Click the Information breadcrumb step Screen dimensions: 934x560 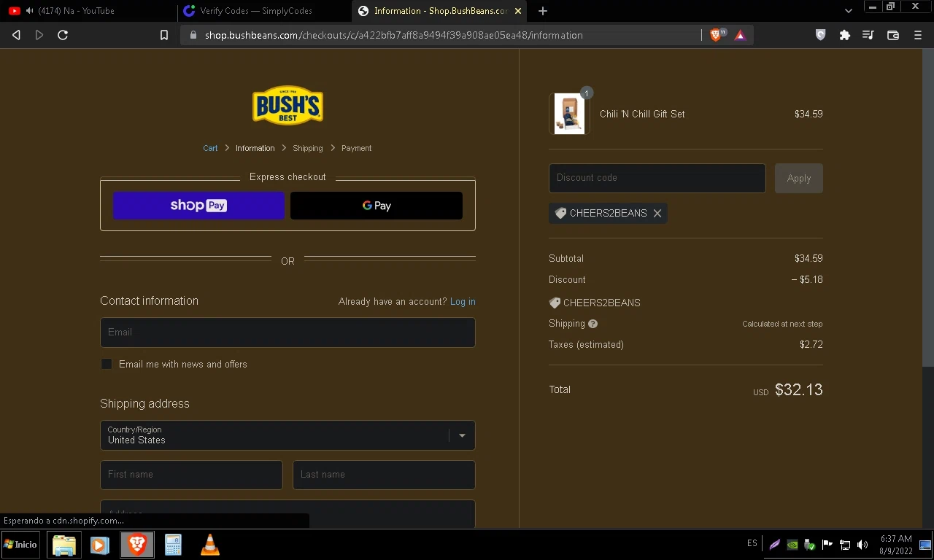[x=255, y=148]
